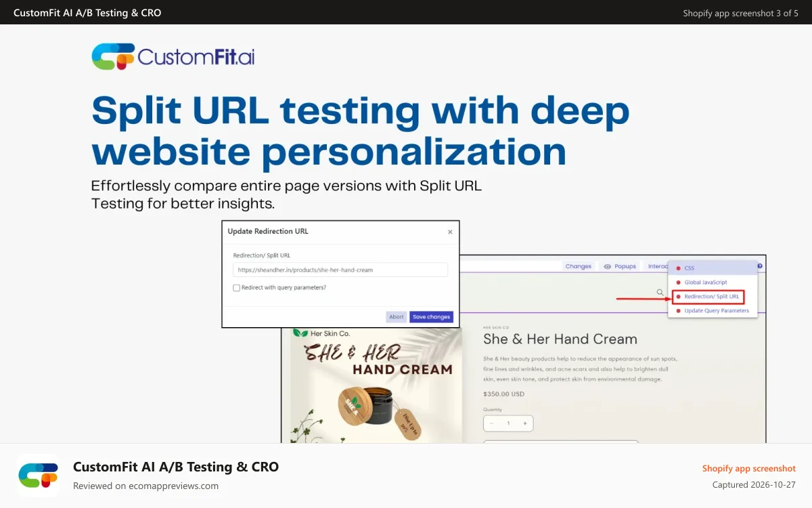This screenshot has height=508, width=812.
Task: Click the Shopify app screenshot label in footer
Action: [749, 468]
